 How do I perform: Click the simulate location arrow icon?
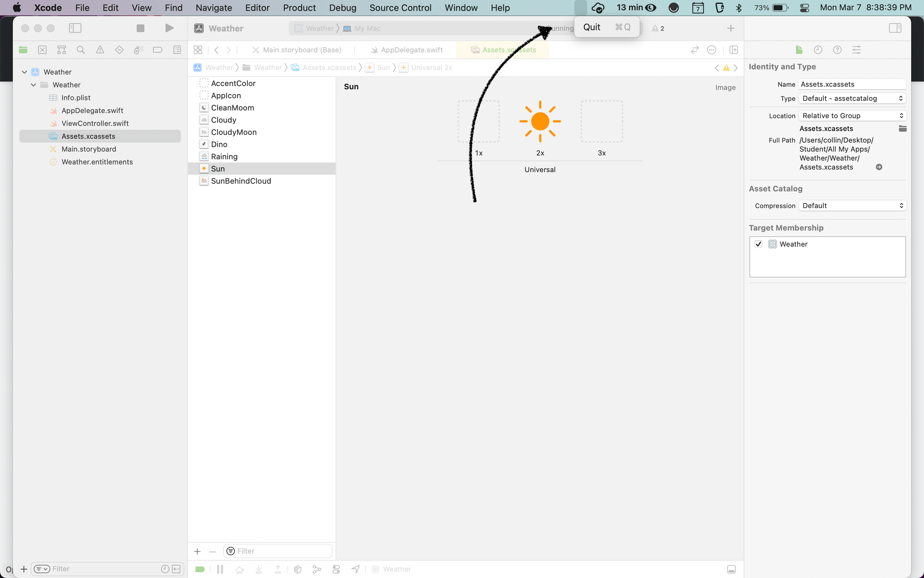tap(355, 569)
